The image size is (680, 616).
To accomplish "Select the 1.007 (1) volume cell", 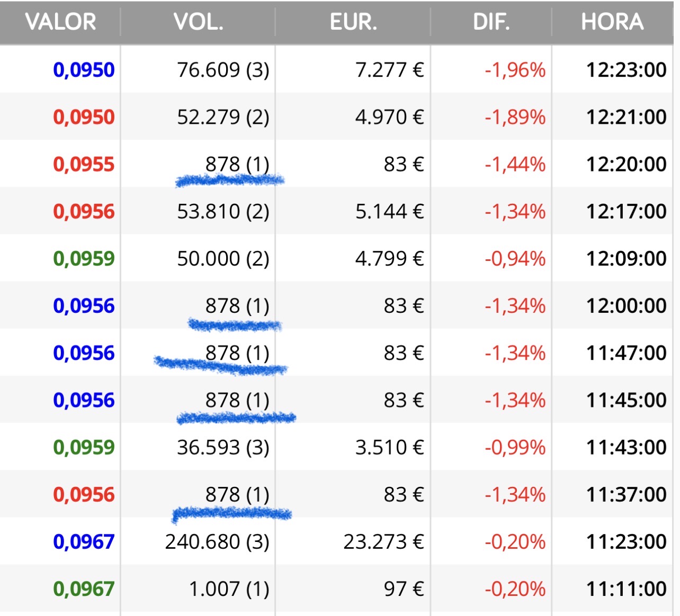I will click(229, 589).
